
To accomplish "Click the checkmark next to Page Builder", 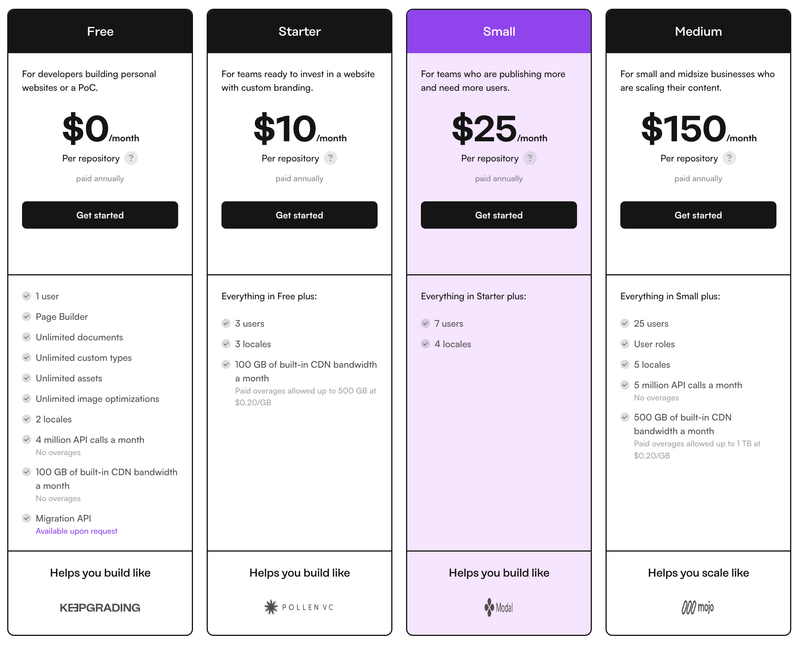I will [x=27, y=316].
